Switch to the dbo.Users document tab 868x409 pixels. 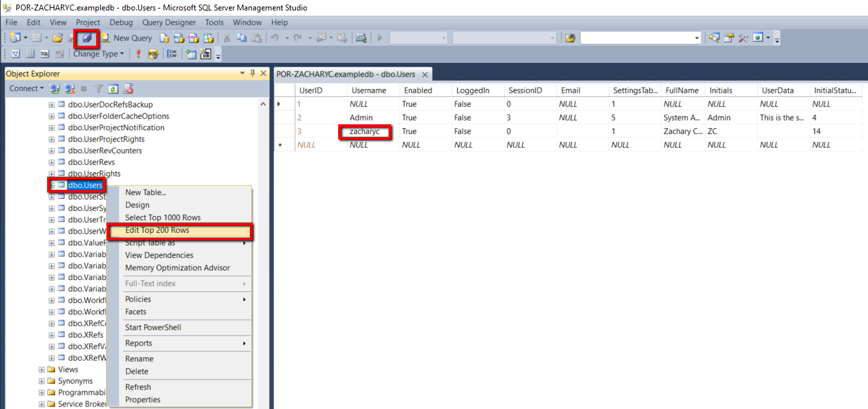[346, 74]
